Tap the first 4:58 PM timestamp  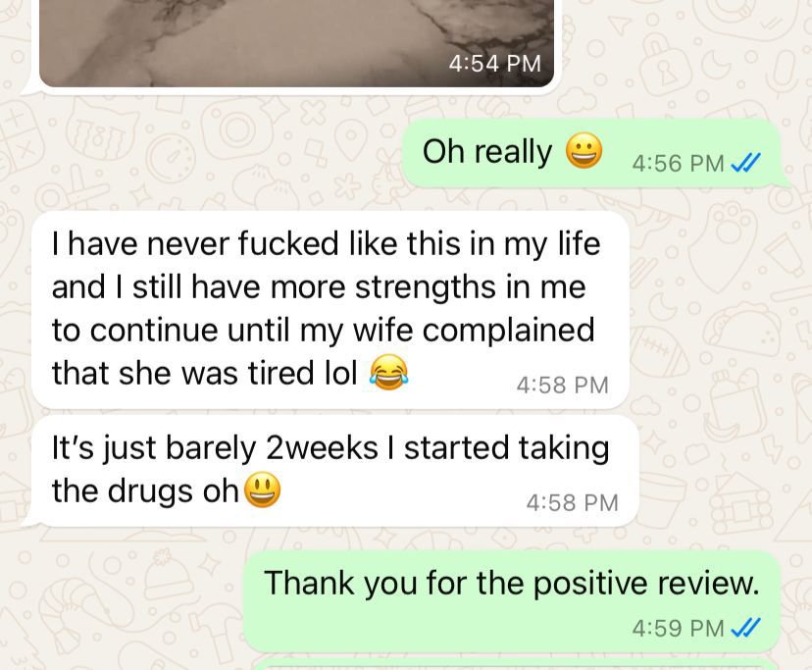[x=562, y=385]
